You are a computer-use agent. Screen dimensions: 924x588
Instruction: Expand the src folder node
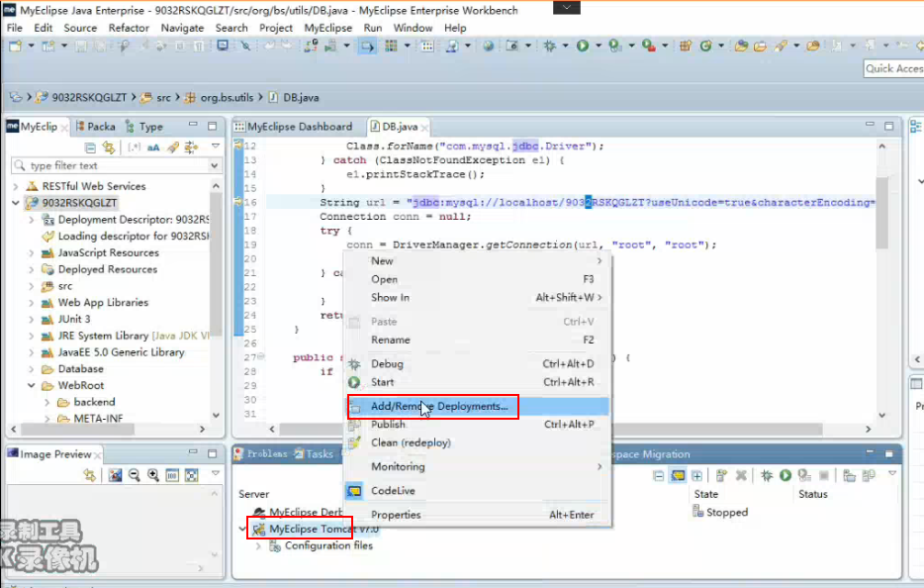click(32, 286)
